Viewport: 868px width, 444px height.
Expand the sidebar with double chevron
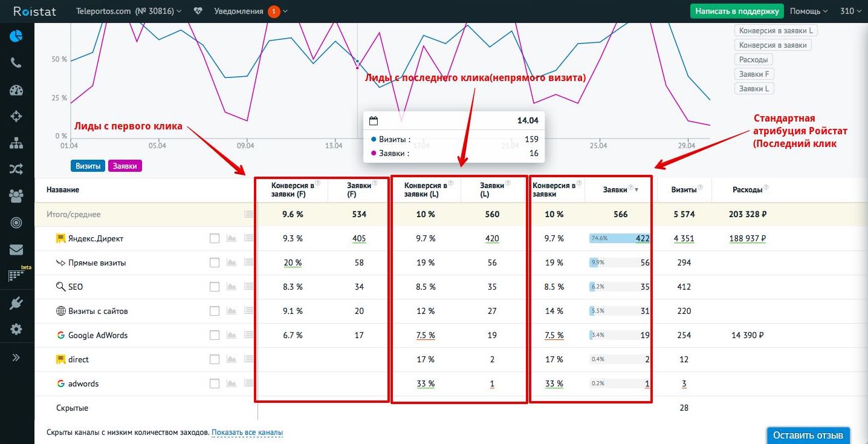pos(16,357)
